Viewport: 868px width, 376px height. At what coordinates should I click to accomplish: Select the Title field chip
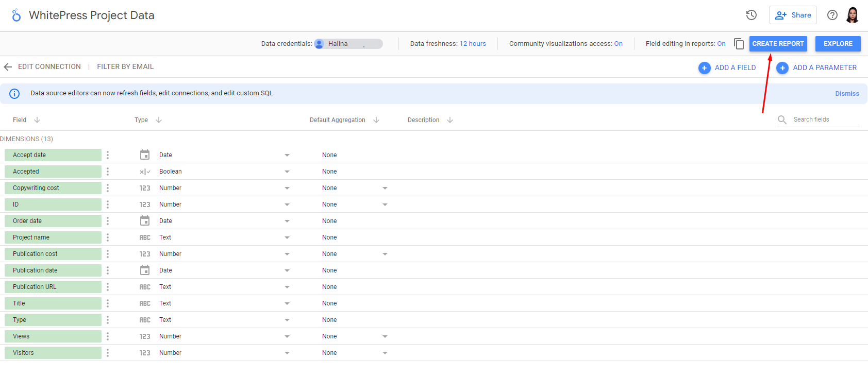[53, 303]
